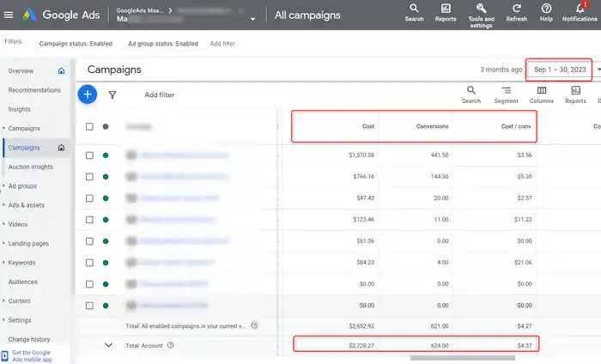Click home icon next to Overview

coord(61,71)
